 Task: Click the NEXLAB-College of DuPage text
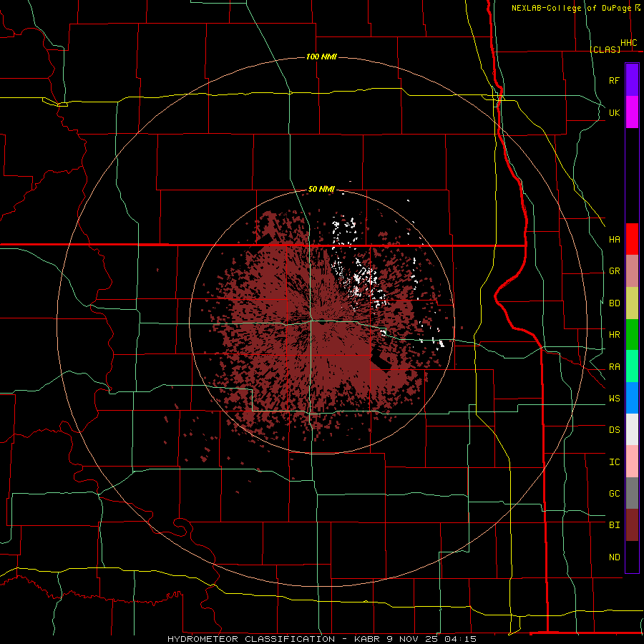point(571,8)
